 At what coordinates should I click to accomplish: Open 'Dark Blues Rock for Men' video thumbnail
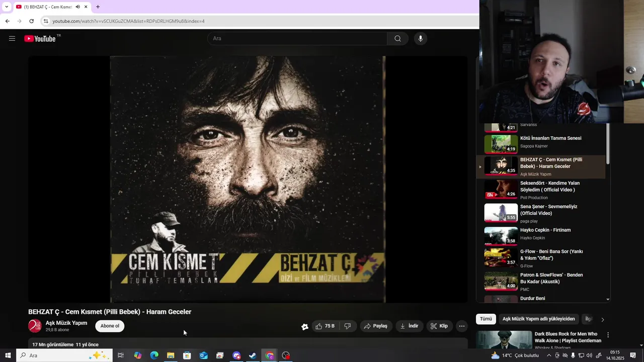[504, 339]
